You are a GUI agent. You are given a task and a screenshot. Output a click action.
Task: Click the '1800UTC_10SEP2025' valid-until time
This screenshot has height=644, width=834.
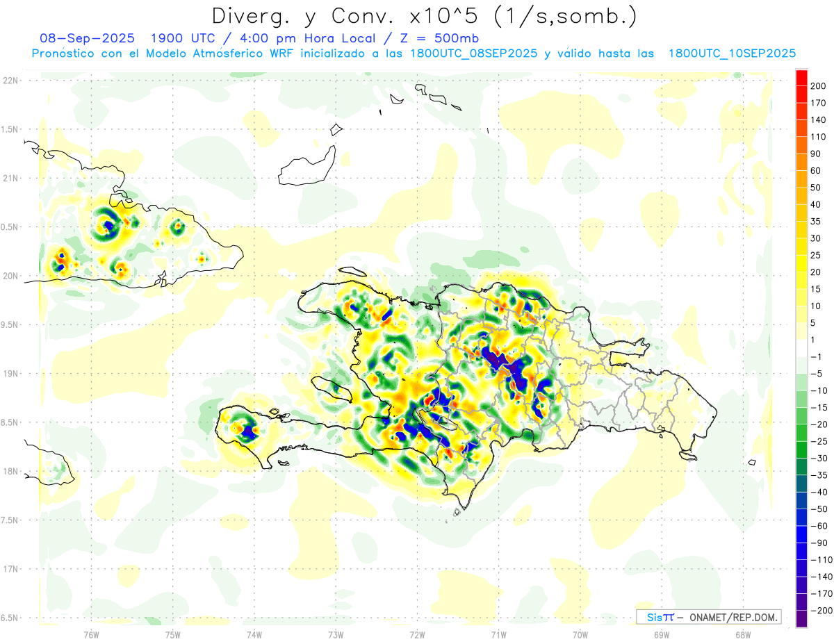point(732,53)
